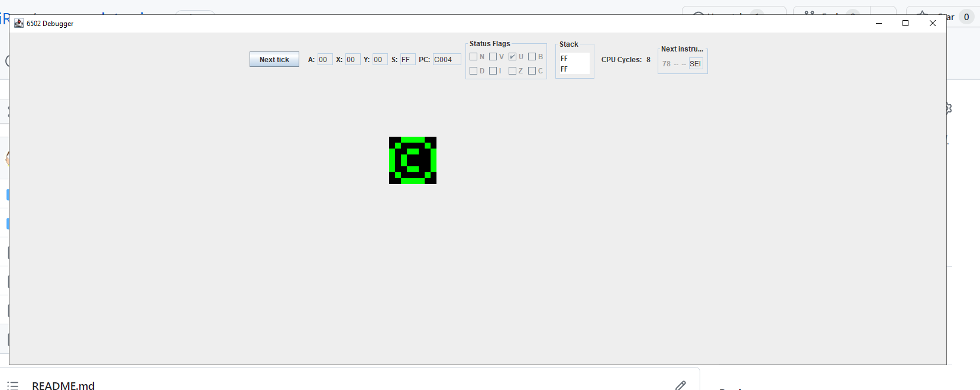Select the first FF stack entry
Viewport: 980px width, 390px height.
pyautogui.click(x=574, y=59)
